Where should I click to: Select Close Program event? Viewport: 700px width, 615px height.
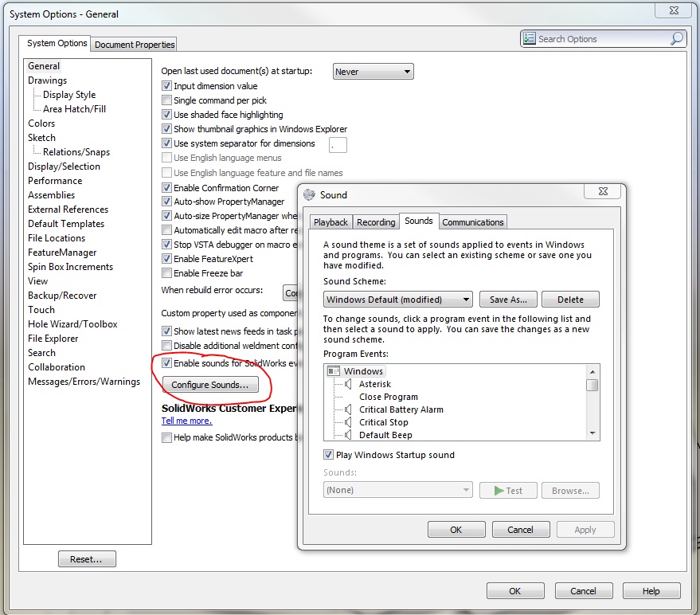(389, 397)
